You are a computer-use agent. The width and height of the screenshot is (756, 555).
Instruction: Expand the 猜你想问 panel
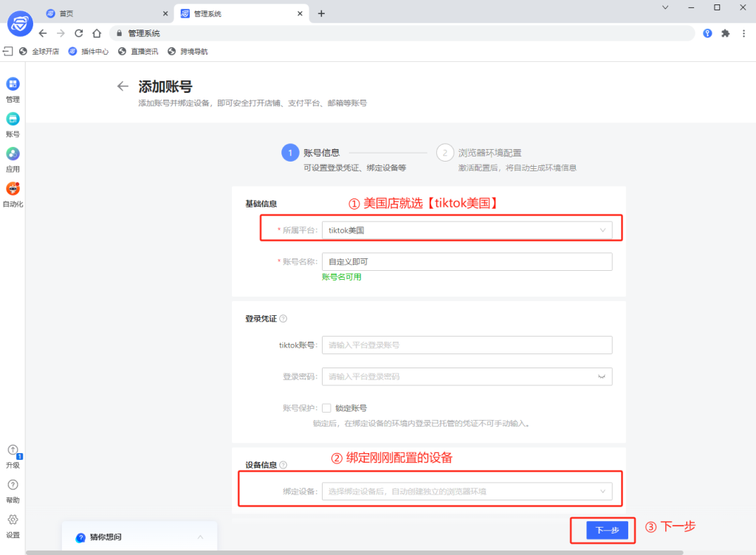pyautogui.click(x=200, y=537)
